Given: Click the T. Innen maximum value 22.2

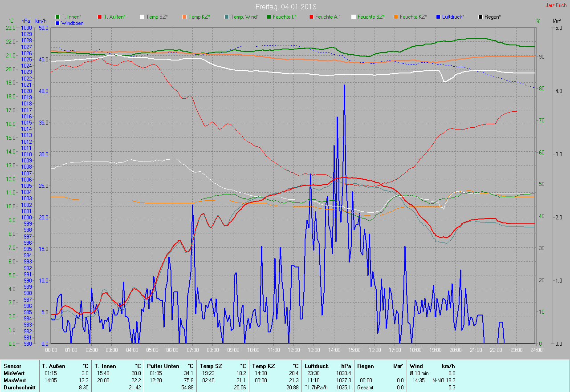Looking at the screenshot, I should [x=136, y=380].
